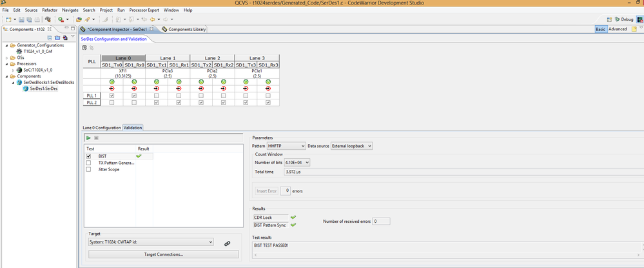Click the Debug perspective icon
This screenshot has width=644, height=268.
pos(617,19)
